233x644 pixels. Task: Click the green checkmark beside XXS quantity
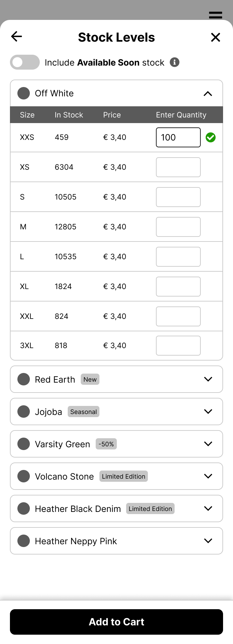(211, 137)
